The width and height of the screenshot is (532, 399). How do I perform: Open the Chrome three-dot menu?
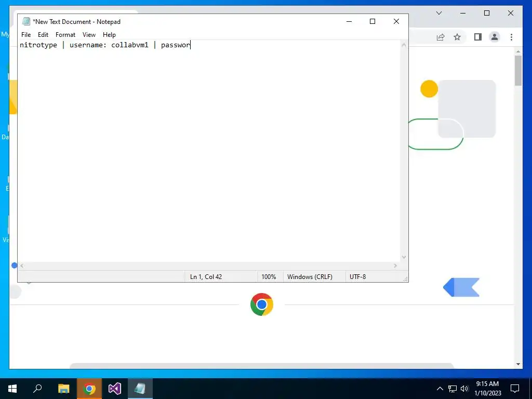pos(511,37)
